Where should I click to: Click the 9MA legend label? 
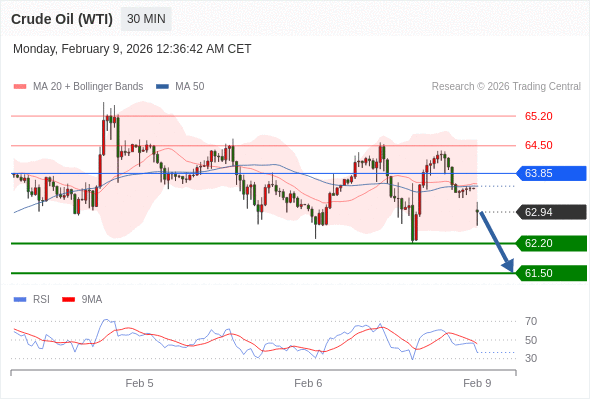pos(92,300)
